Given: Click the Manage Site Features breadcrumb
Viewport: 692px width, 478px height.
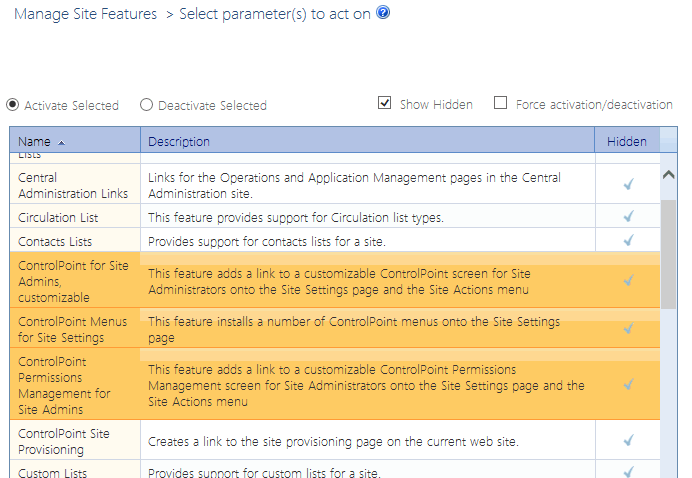Looking at the screenshot, I should (x=86, y=14).
